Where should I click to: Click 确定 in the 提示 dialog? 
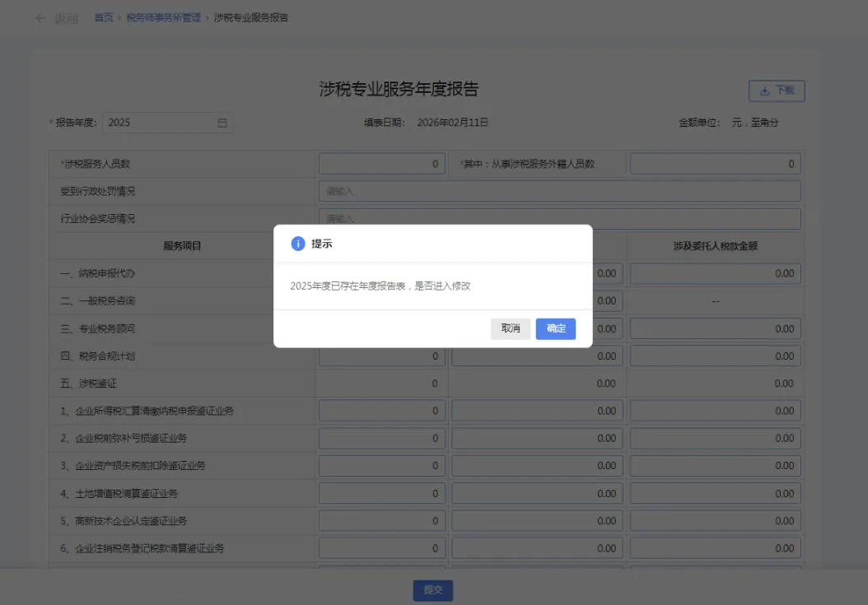click(555, 328)
